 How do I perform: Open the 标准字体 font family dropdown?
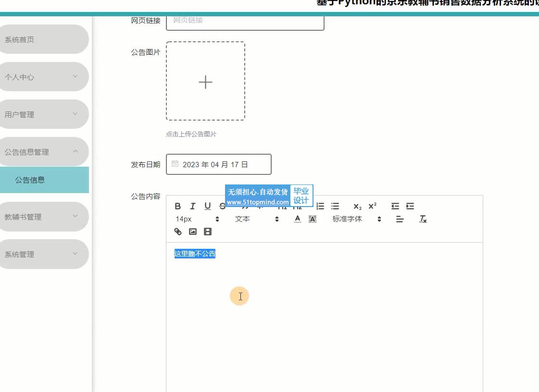click(356, 219)
